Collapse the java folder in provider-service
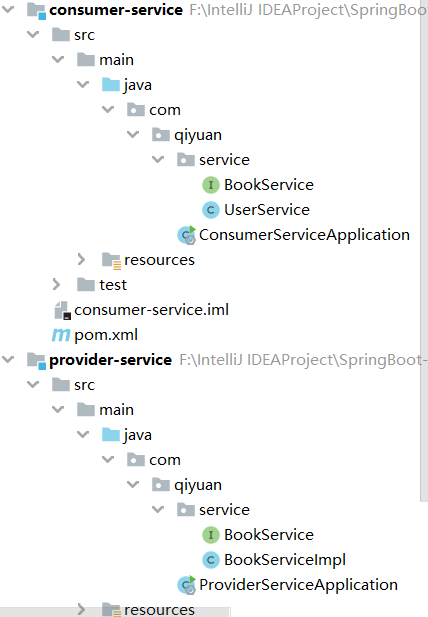Image resolution: width=428 pixels, height=617 pixels. click(x=83, y=434)
